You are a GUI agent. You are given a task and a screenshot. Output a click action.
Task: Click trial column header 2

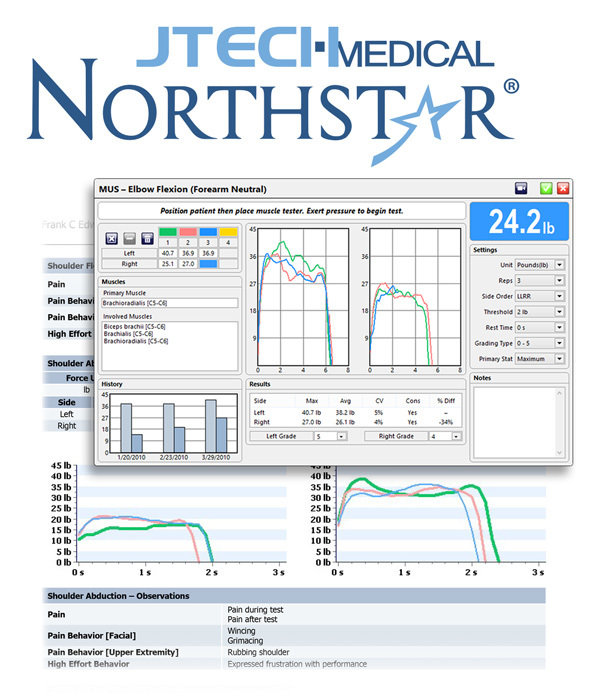coord(188,242)
